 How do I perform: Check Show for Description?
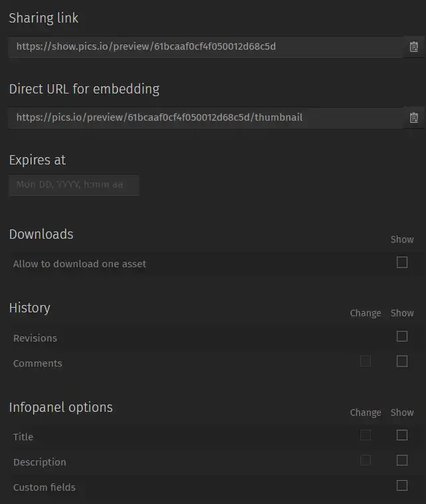coord(402,460)
